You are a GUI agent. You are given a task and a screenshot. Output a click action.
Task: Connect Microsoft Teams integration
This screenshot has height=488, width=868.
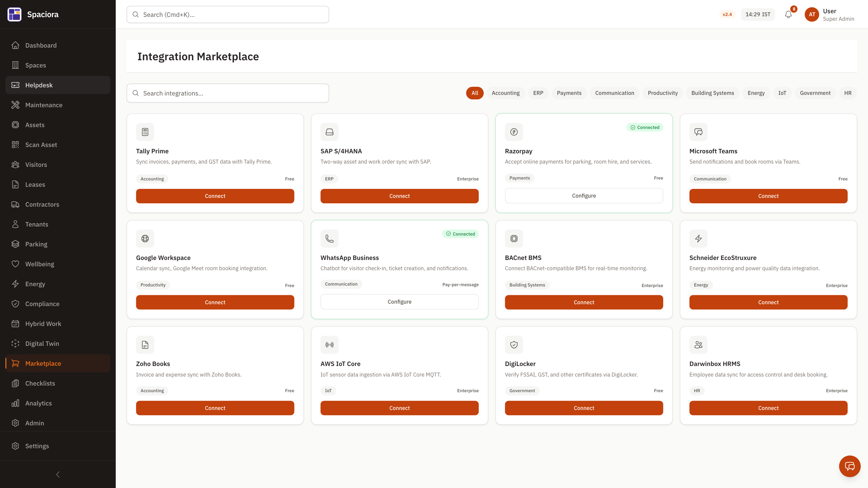[x=768, y=196]
